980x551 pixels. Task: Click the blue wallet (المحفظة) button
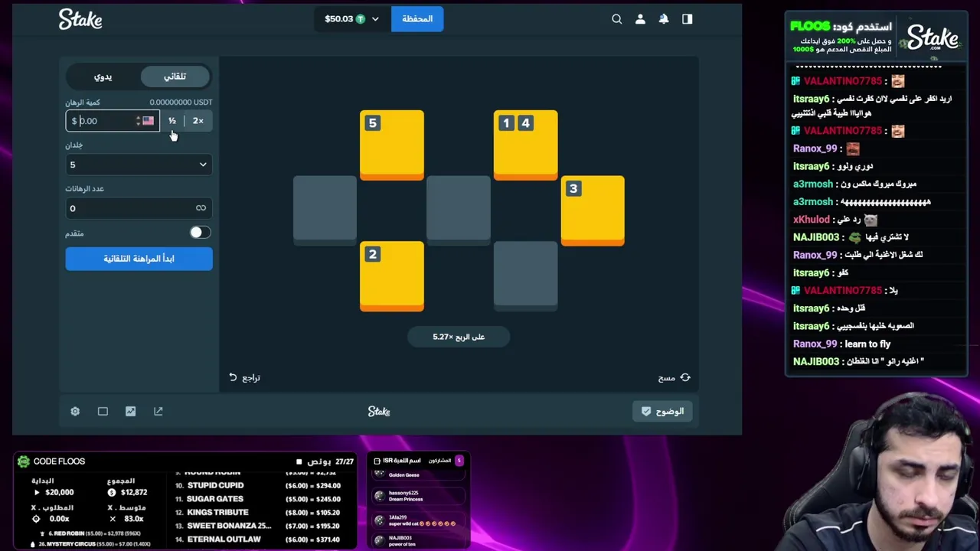click(x=417, y=19)
